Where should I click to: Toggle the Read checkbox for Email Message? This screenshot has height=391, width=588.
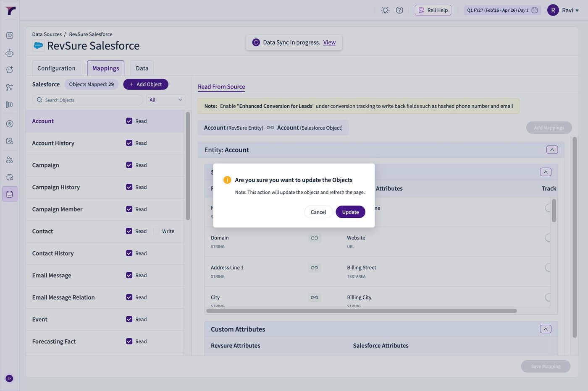[129, 275]
